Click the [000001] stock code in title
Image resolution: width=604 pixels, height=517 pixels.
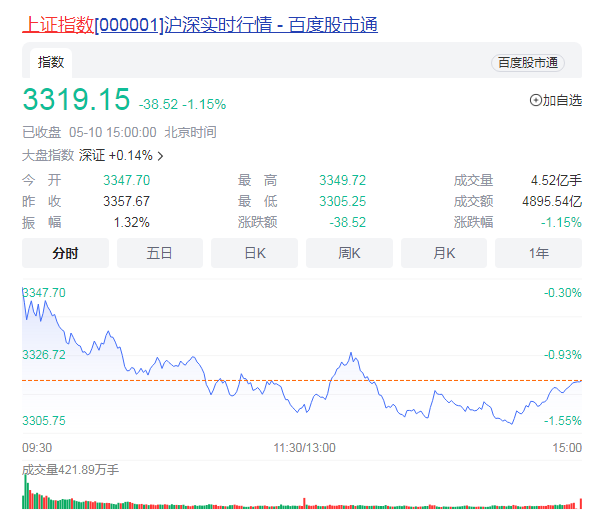pos(128,24)
